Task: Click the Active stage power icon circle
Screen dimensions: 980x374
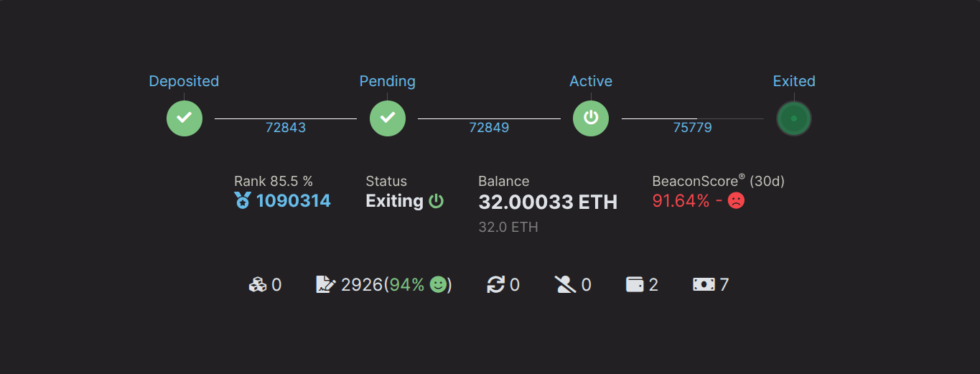Action: pos(591,118)
